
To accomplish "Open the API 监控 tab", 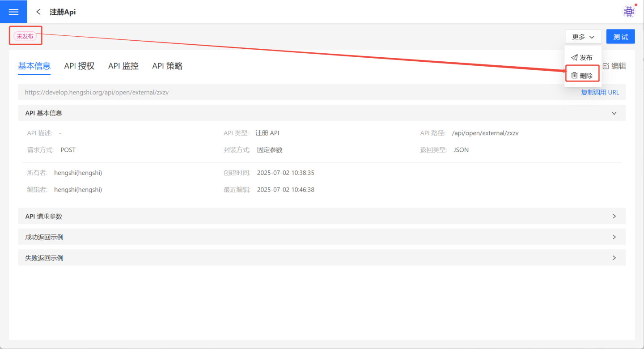I will point(123,66).
